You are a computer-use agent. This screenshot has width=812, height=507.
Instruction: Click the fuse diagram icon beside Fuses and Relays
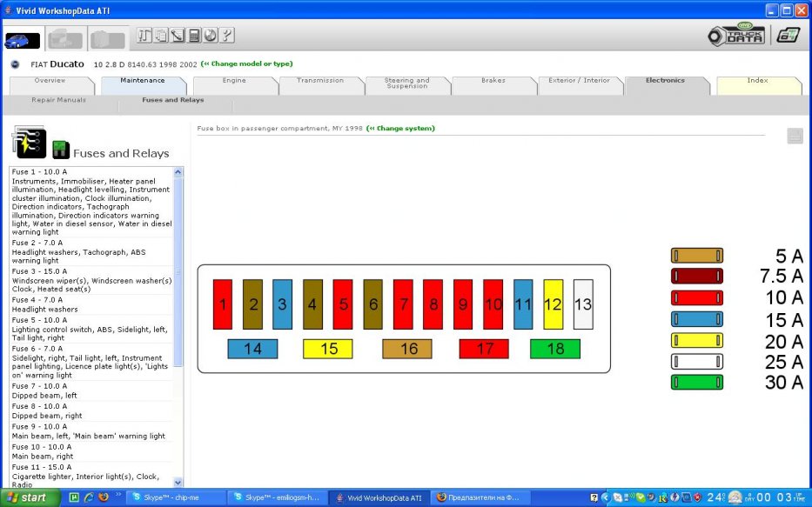click(29, 143)
